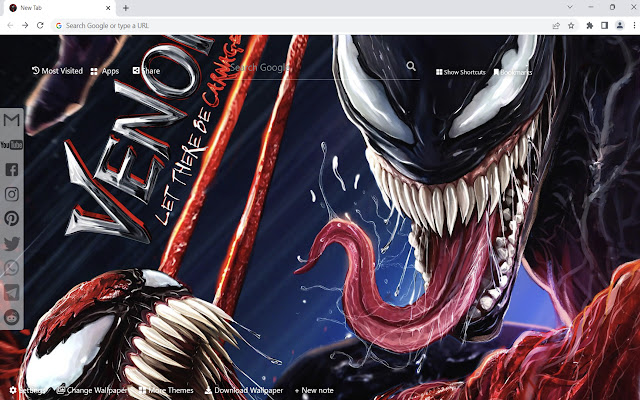Open the Chrome three-dot menu
The image size is (640, 400).
coord(634,25)
